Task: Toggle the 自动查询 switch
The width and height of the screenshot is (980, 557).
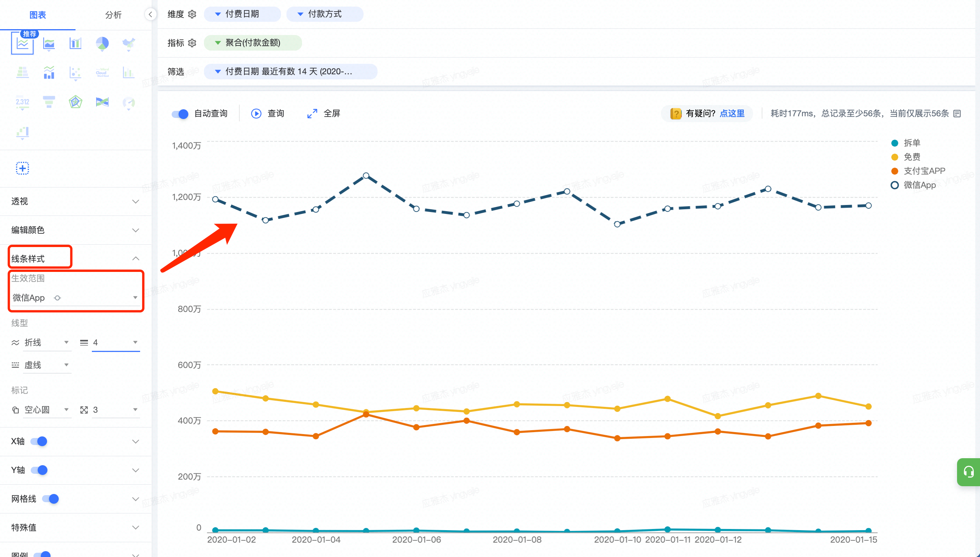Action: [180, 114]
